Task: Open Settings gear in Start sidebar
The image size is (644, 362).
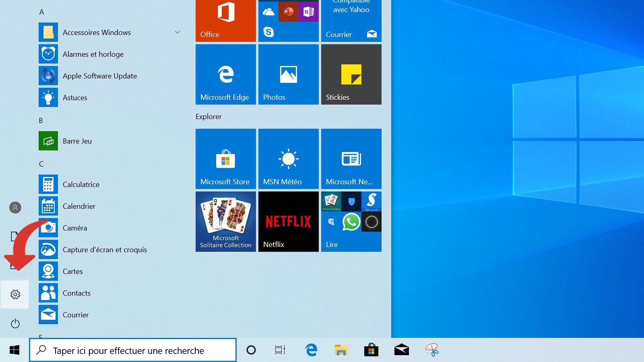Action: click(x=15, y=294)
